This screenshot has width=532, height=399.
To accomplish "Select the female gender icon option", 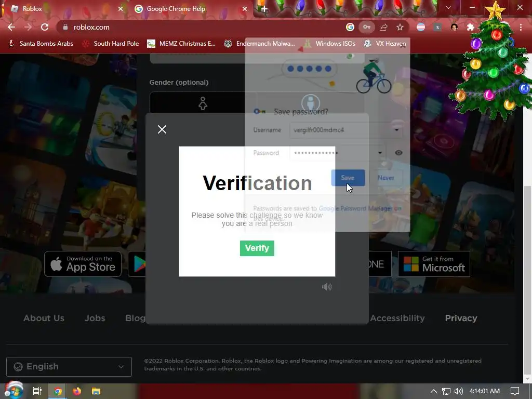I will point(203,103).
